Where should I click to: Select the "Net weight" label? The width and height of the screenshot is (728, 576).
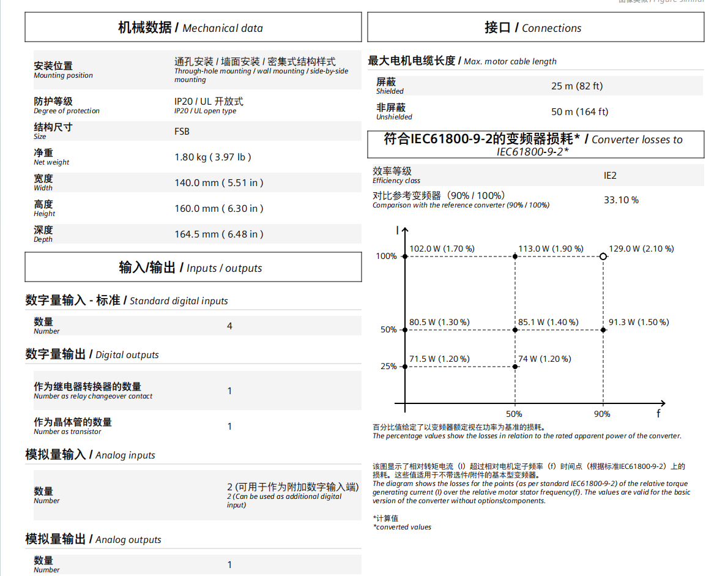point(51,163)
